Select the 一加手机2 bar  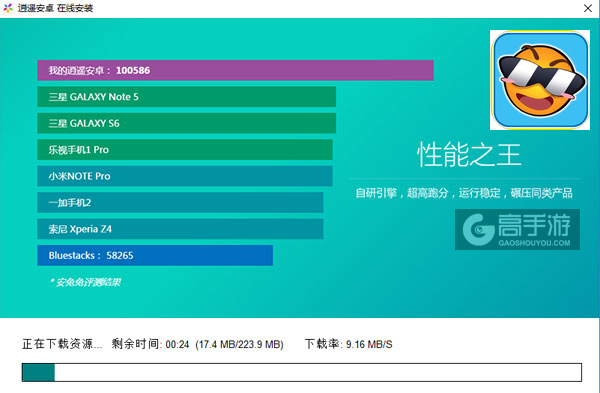[x=180, y=202]
